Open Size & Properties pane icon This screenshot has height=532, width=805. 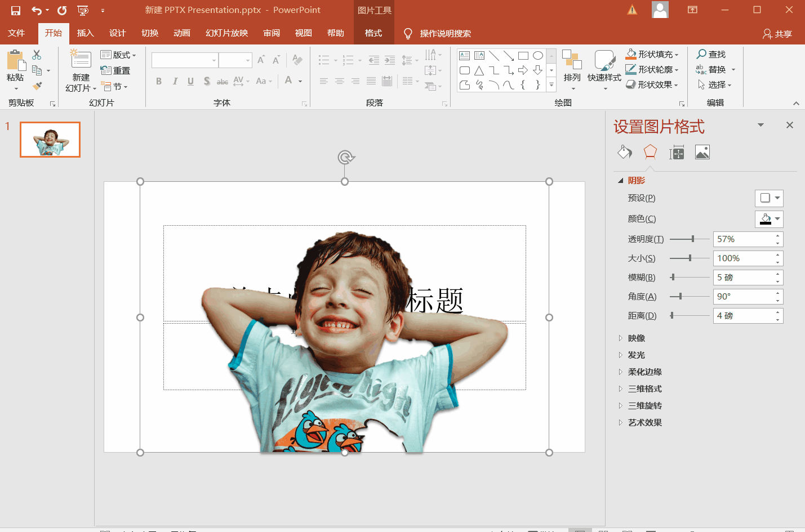coord(676,153)
